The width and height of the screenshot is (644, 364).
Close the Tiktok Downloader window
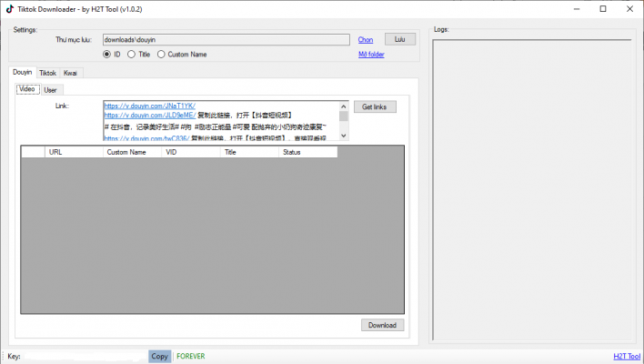(x=629, y=9)
